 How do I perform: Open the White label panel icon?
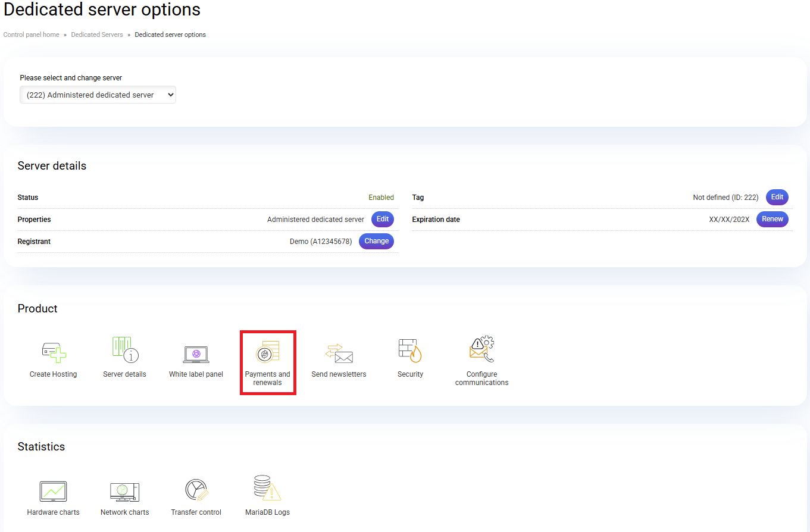[196, 354]
